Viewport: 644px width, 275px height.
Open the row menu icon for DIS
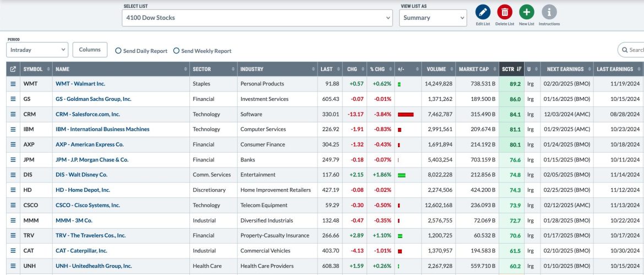[13, 175]
